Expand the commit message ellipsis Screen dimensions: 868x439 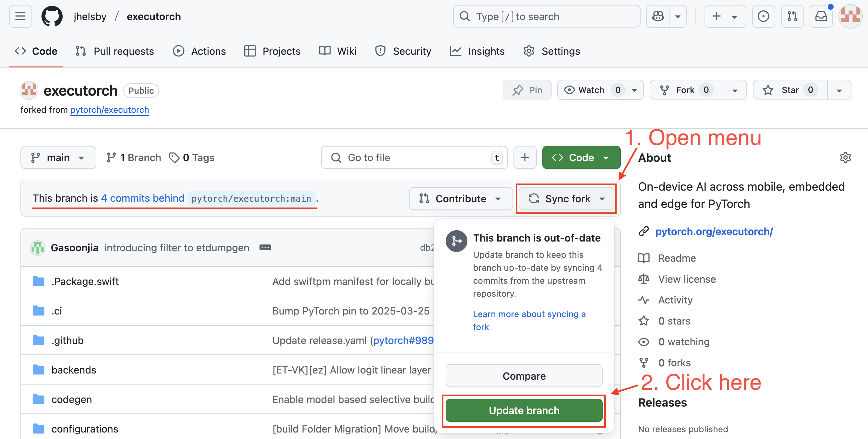tap(265, 248)
